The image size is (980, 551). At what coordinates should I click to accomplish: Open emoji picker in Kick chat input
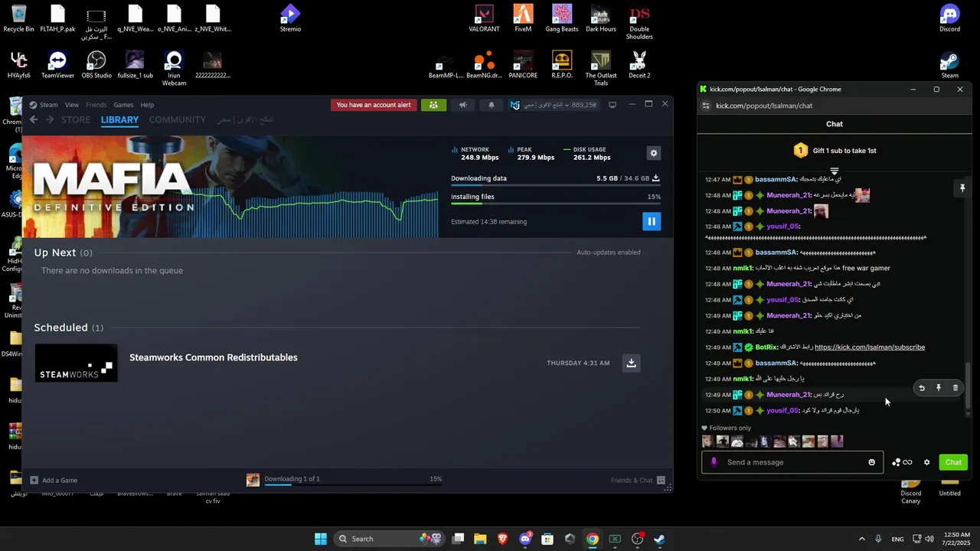(871, 462)
